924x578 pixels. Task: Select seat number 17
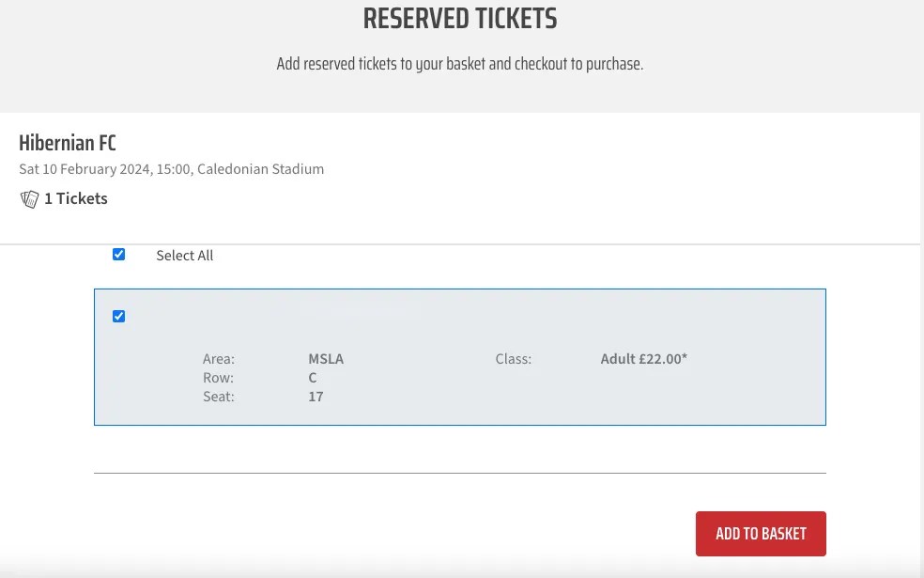click(316, 397)
